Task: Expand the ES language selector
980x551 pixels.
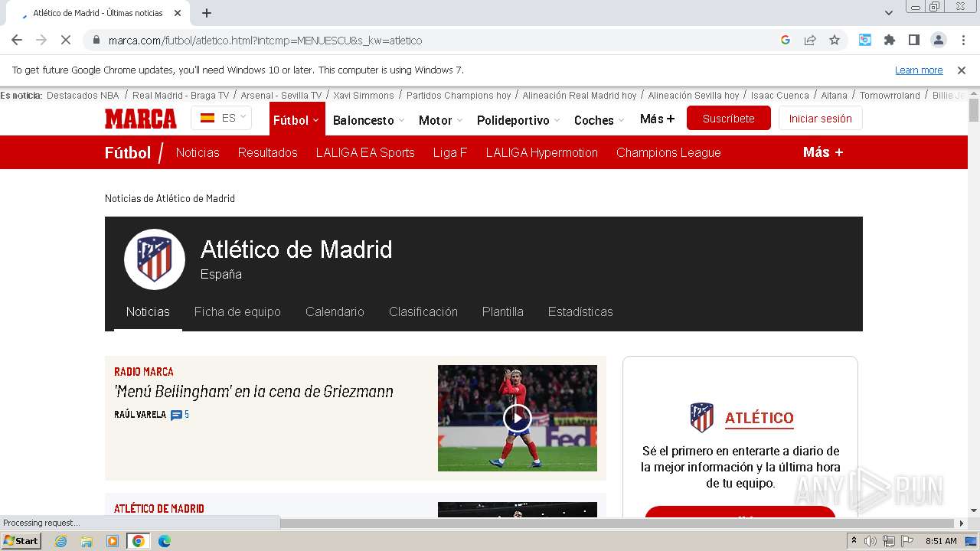Action: 221,118
